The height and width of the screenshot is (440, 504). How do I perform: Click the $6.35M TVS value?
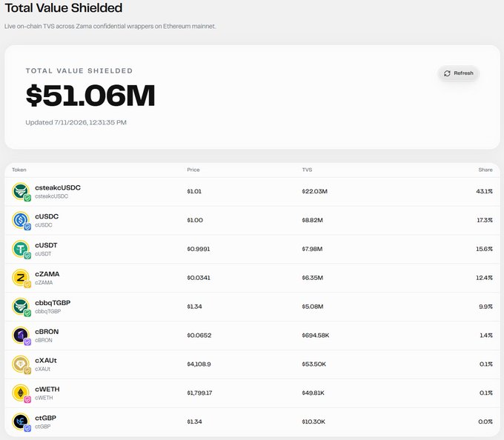tap(313, 278)
